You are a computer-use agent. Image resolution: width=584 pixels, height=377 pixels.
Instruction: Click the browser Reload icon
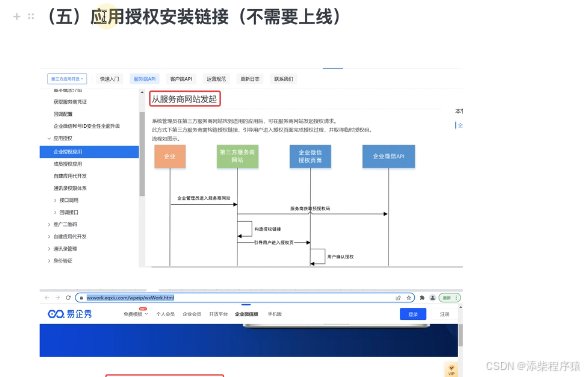pyautogui.click(x=68, y=298)
